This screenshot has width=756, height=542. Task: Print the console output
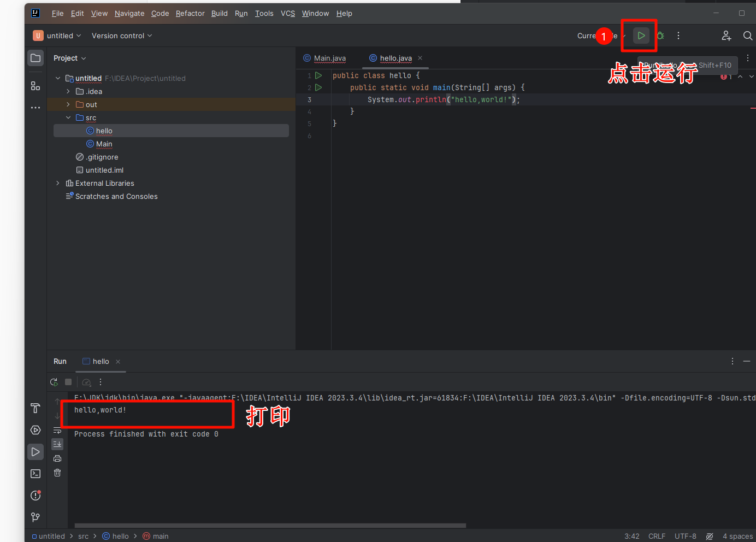tap(57, 458)
